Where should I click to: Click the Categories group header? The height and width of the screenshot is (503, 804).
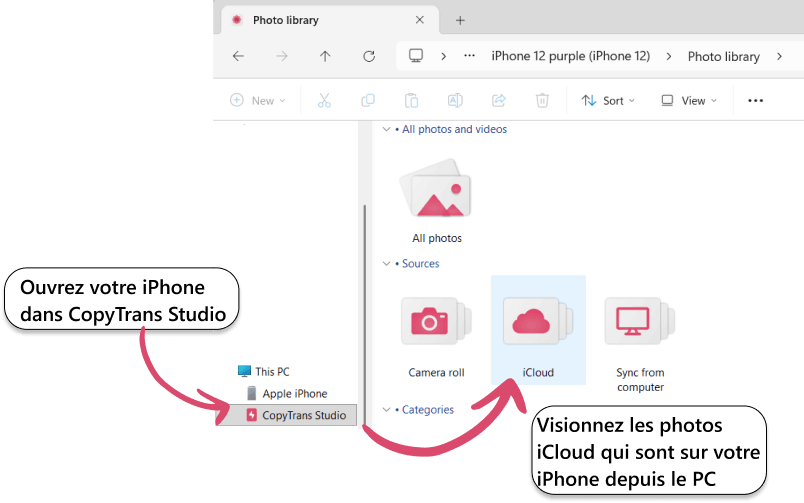(428, 410)
